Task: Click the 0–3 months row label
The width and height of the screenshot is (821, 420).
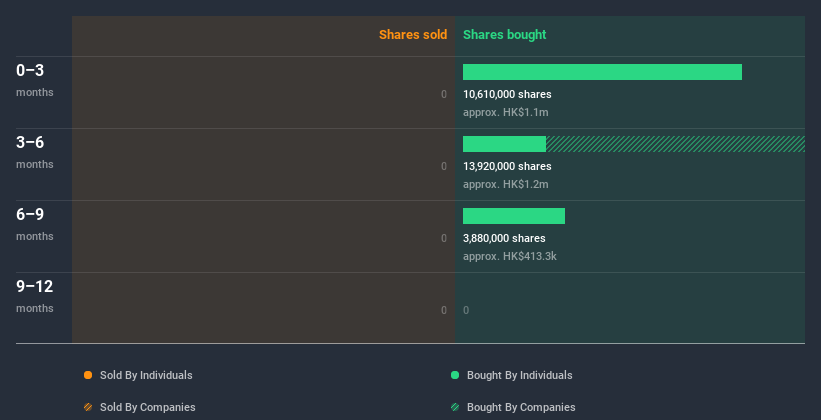Action: pos(35,80)
